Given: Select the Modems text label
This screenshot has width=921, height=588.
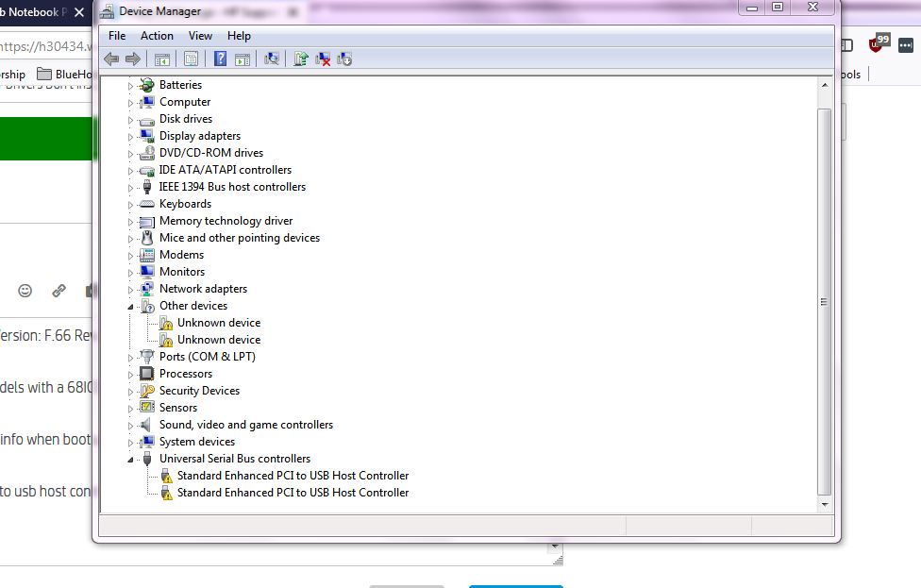Looking at the screenshot, I should 181,254.
